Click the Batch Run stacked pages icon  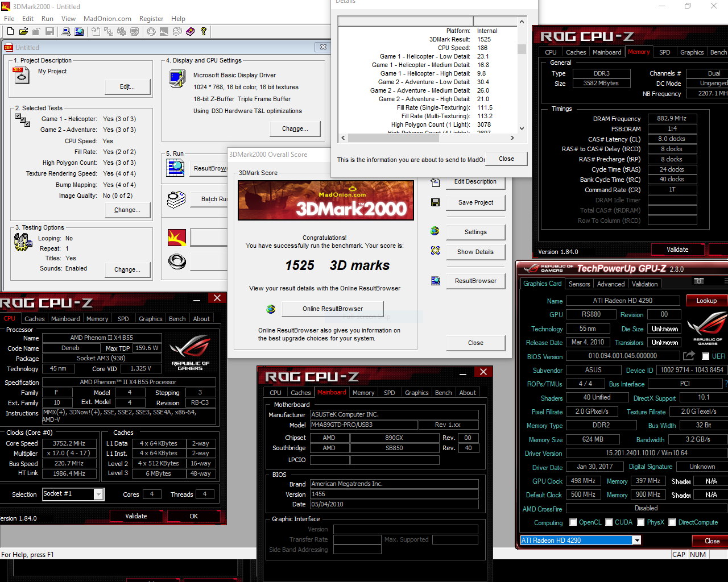tap(176, 199)
